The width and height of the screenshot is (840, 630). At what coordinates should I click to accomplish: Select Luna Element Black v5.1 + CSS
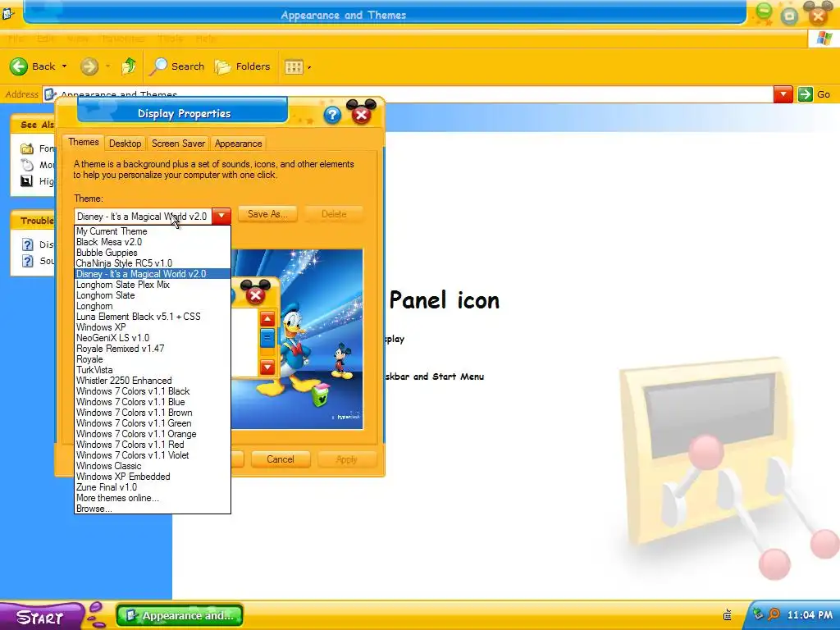point(153,317)
